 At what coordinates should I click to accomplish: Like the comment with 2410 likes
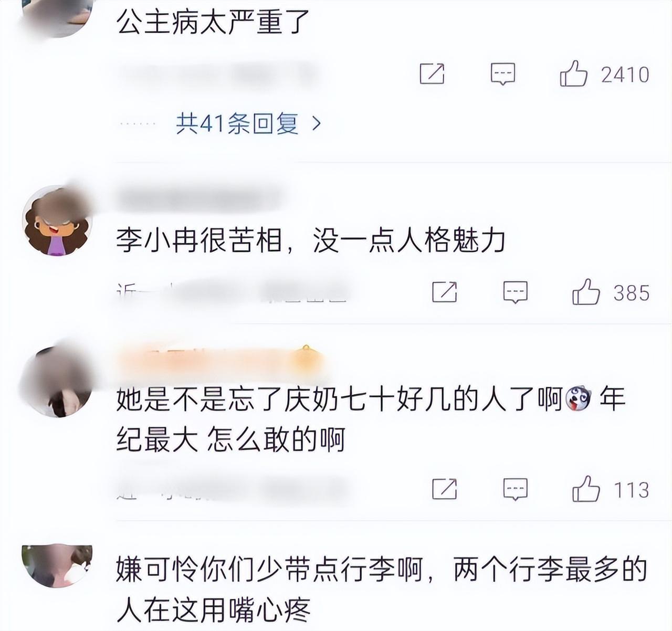(x=573, y=74)
